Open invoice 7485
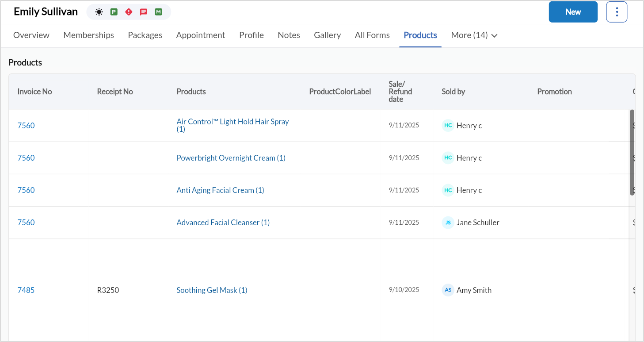The width and height of the screenshot is (644, 342). 26,290
